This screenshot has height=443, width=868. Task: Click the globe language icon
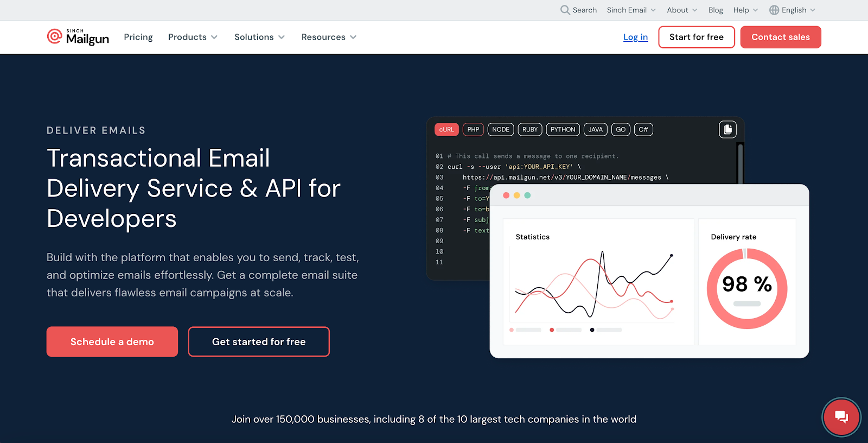click(774, 10)
